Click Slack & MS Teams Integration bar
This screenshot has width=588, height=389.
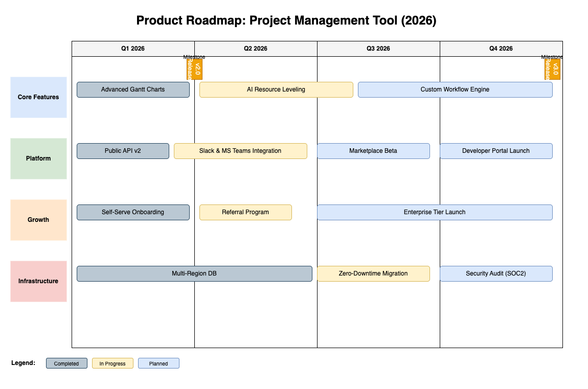click(240, 151)
